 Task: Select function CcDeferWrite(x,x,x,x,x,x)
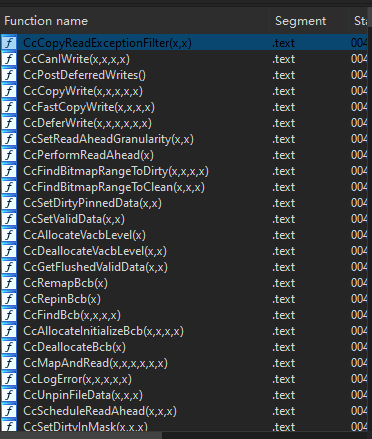(87, 123)
